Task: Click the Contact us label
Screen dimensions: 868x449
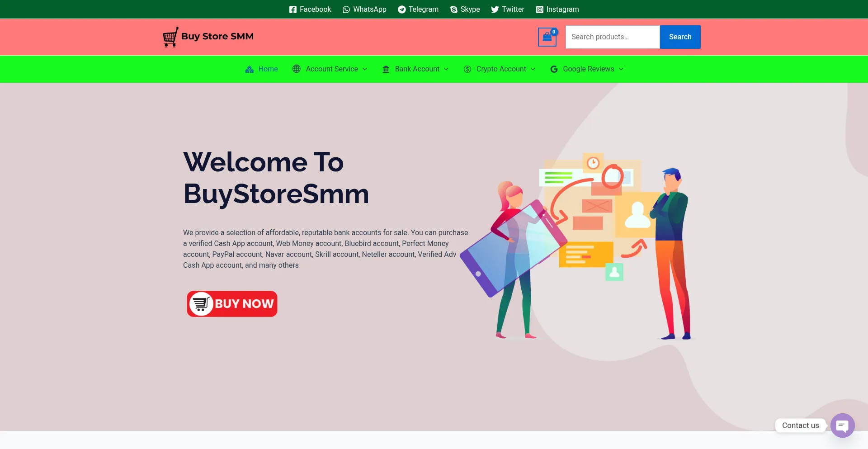Action: pos(800,425)
